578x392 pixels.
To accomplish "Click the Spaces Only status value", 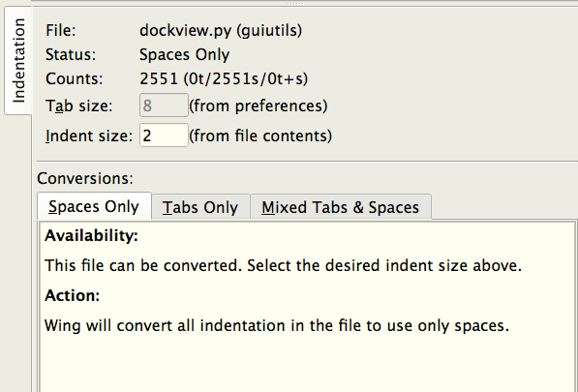I will click(x=184, y=55).
